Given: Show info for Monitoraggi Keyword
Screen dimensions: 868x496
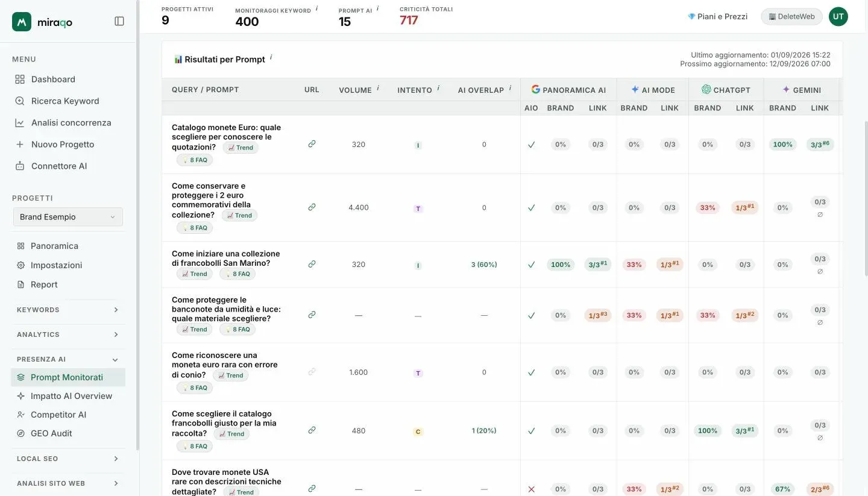Looking at the screenshot, I should click(316, 9).
